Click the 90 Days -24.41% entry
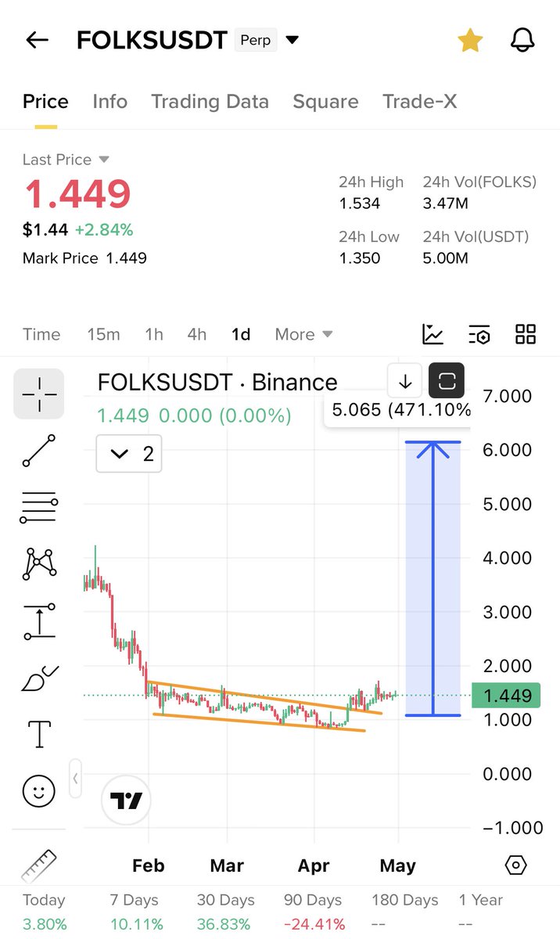This screenshot has height=939, width=560. click(313, 912)
